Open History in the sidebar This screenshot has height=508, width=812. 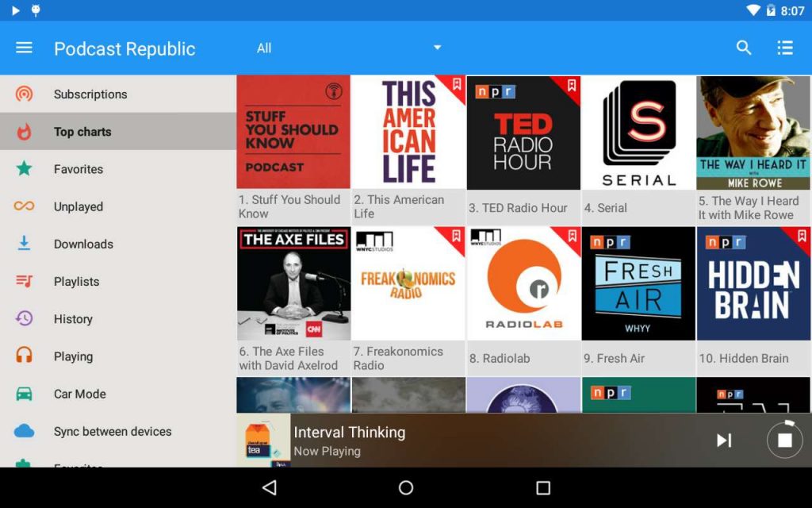click(x=118, y=318)
